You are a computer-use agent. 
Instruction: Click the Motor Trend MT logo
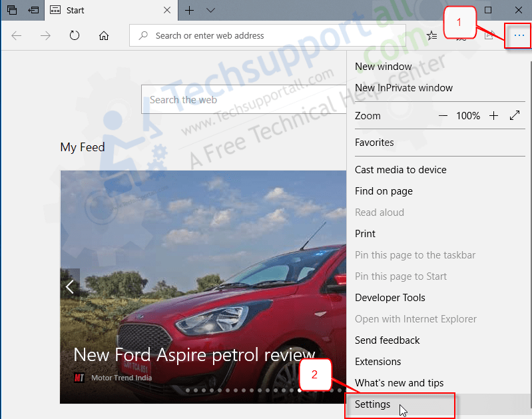[79, 378]
